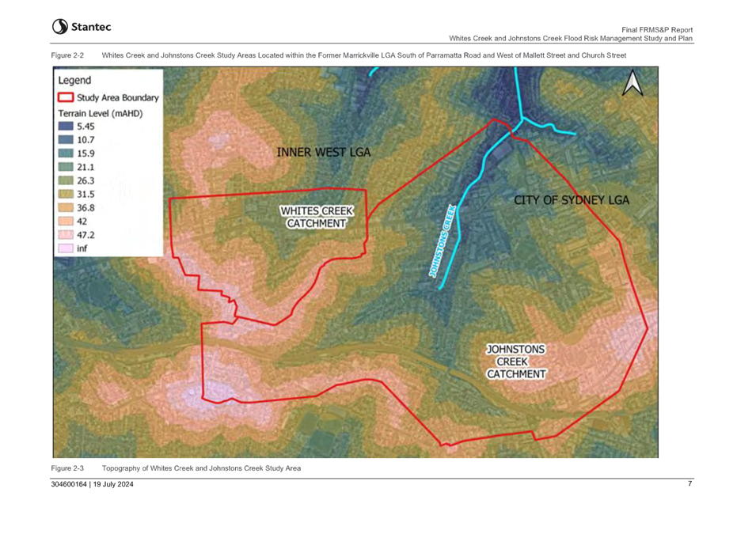Click the '5.45' legend value
This screenshot has height=534, width=756.
[85, 127]
